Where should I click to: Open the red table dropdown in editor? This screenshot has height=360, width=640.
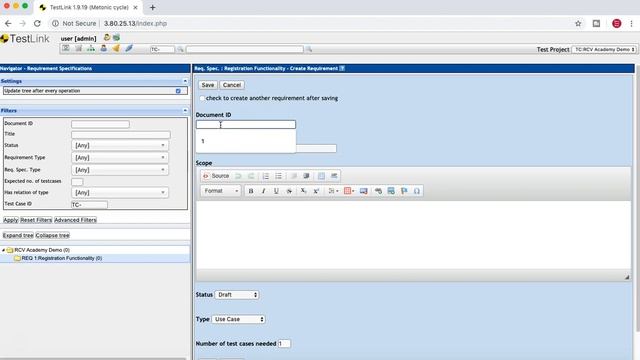349,191
